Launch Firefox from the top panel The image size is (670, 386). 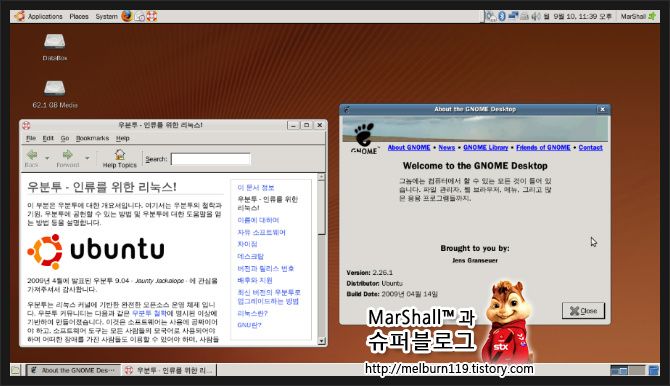126,16
